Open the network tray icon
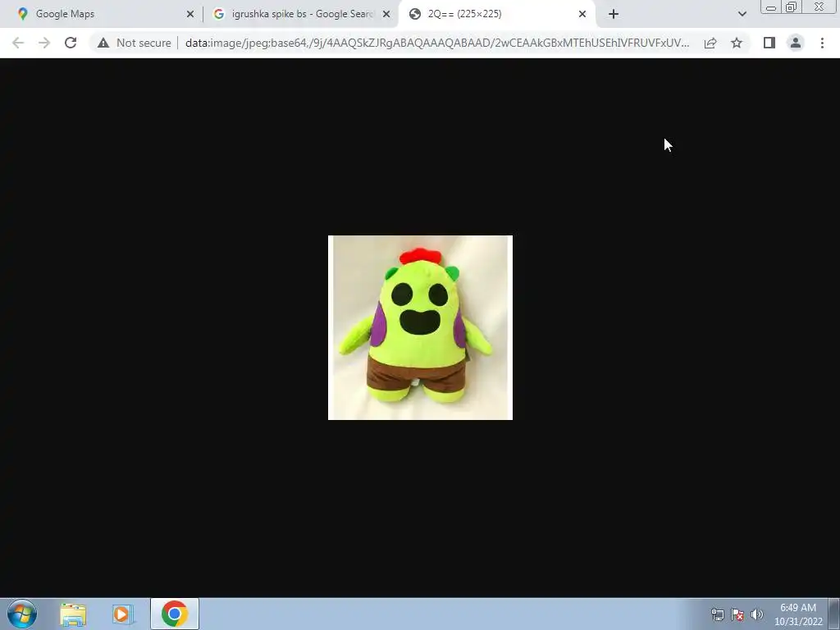 tap(717, 614)
